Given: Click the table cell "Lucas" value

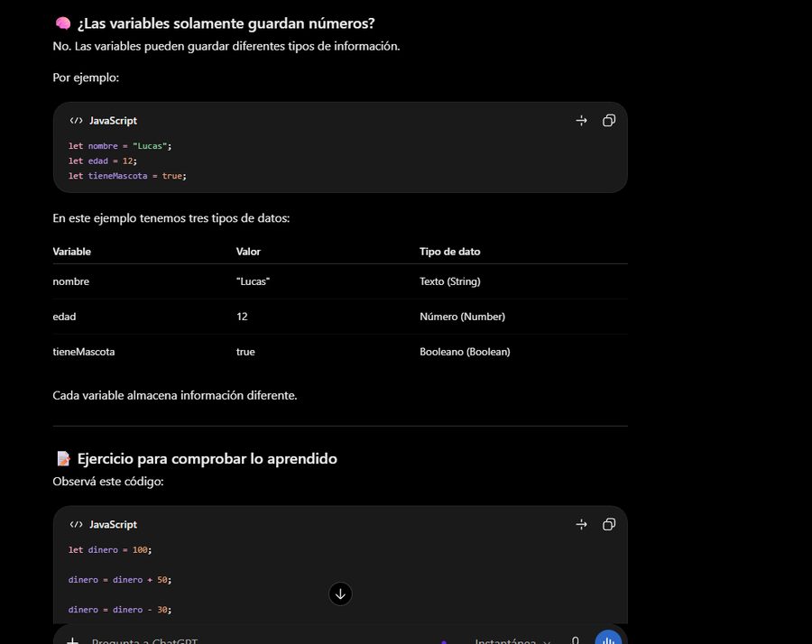Looking at the screenshot, I should 253,281.
